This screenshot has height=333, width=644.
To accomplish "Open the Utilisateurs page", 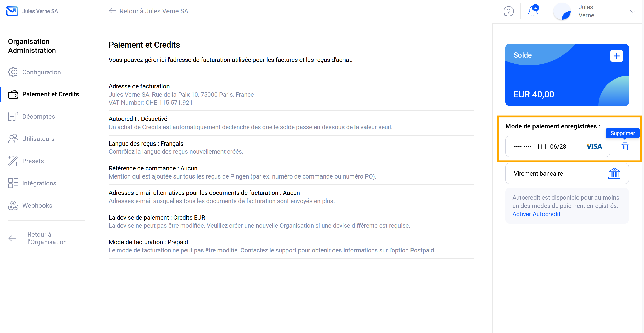I will click(x=38, y=139).
